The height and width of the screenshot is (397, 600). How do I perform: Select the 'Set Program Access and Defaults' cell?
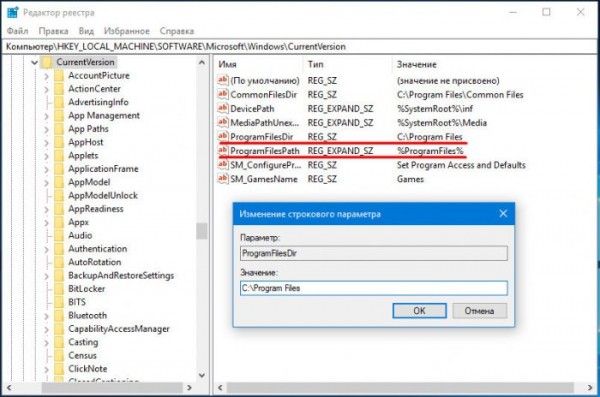point(461,165)
